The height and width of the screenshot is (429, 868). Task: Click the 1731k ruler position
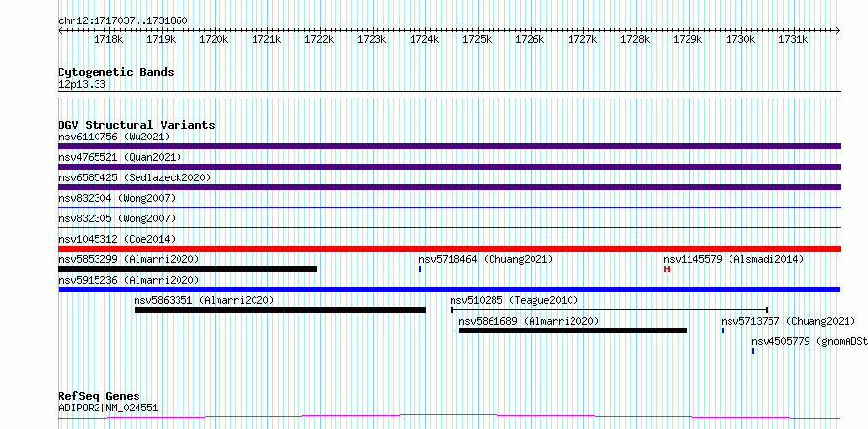(793, 40)
